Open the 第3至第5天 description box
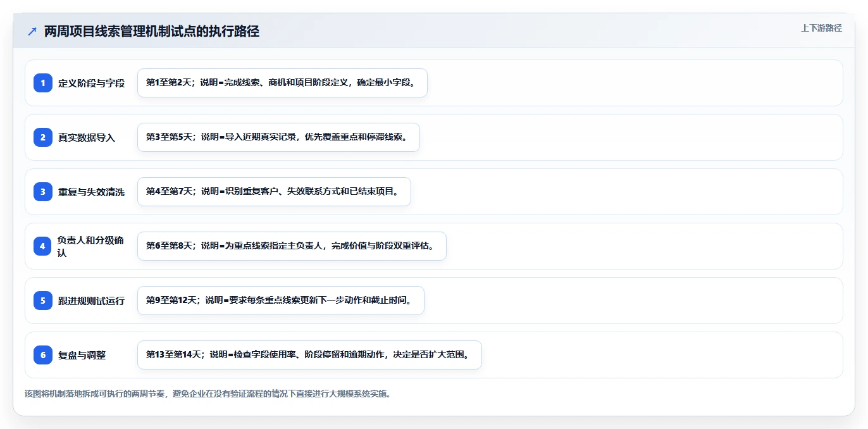868x429 pixels. (x=278, y=137)
